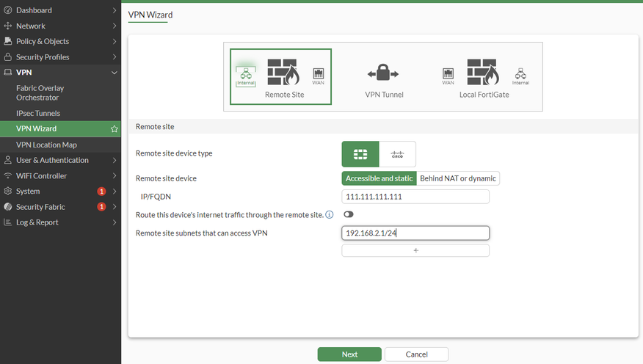Click the VPN laptop icon in sidebar
643x364 pixels.
[x=8, y=72]
